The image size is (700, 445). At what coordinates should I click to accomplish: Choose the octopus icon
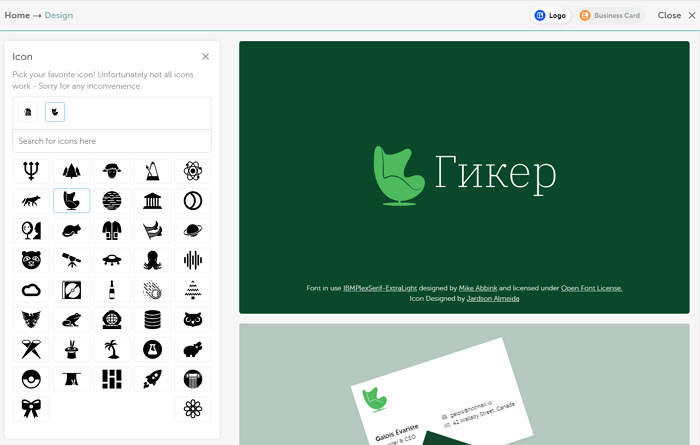pos(152,260)
